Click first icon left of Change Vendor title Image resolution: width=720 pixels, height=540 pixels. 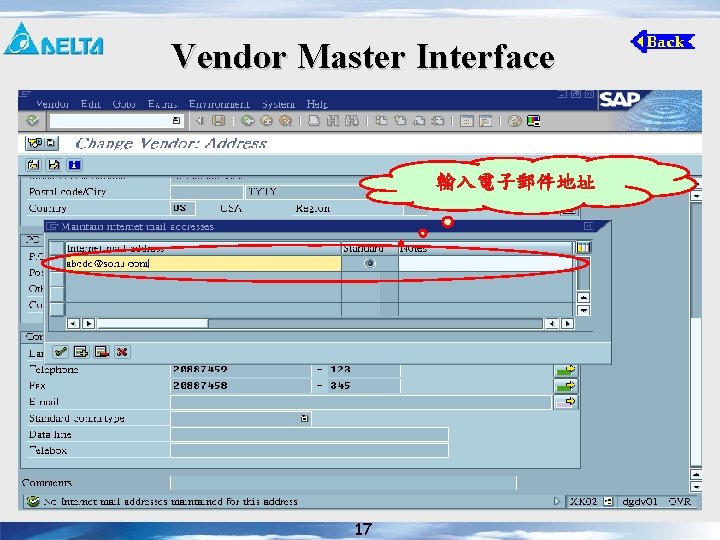click(34, 143)
